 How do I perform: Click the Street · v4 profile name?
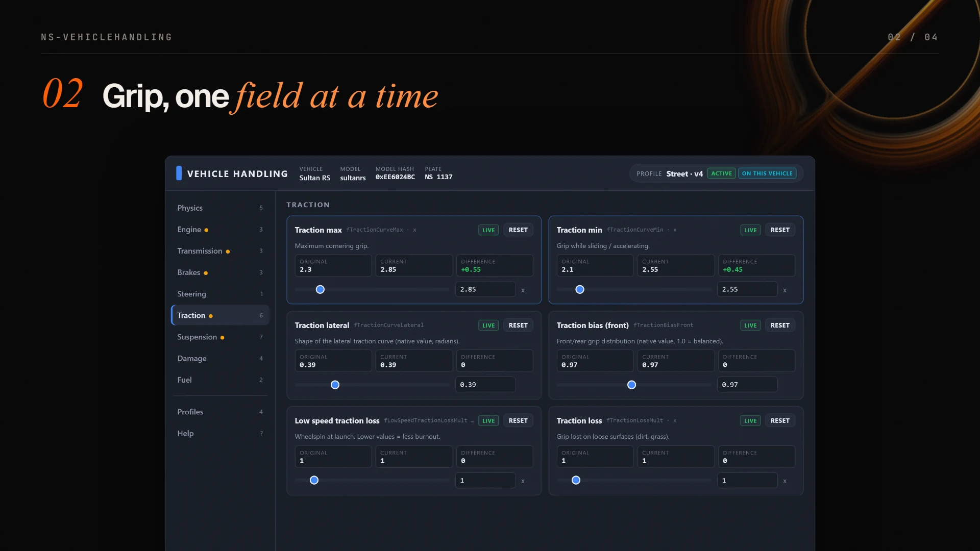(x=684, y=174)
